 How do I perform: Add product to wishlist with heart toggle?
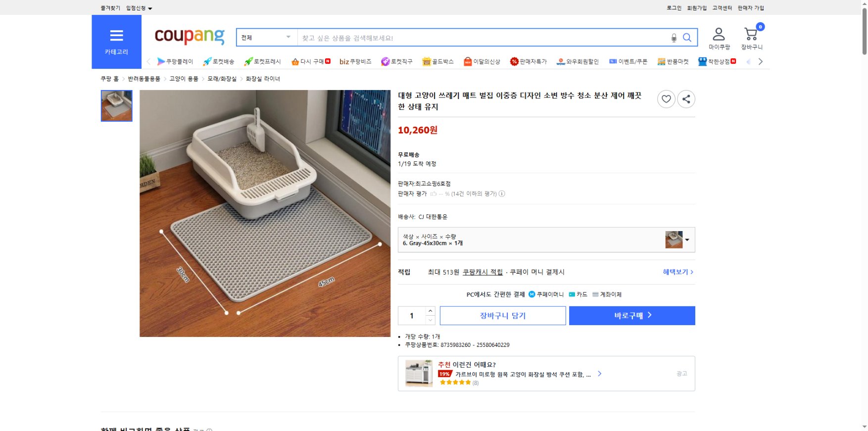[666, 99]
